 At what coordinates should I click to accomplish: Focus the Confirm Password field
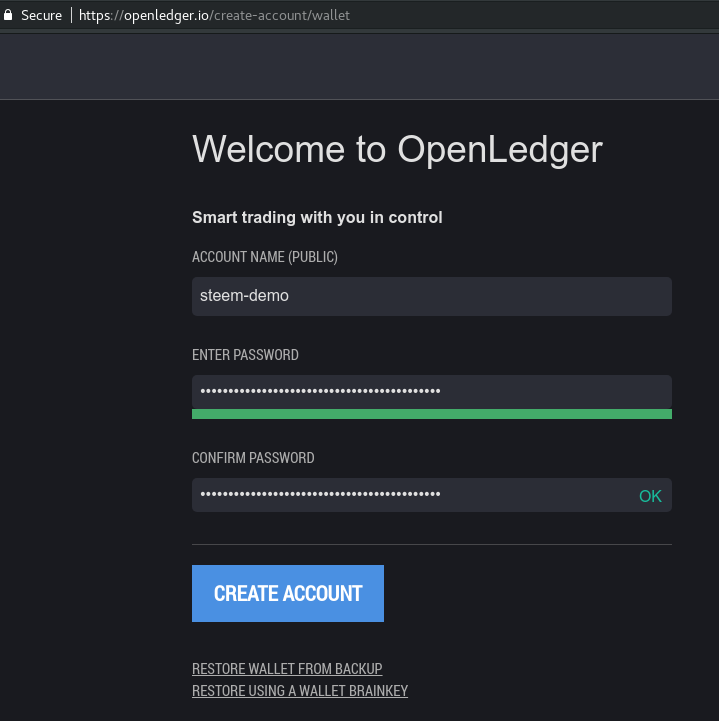[x=432, y=495]
